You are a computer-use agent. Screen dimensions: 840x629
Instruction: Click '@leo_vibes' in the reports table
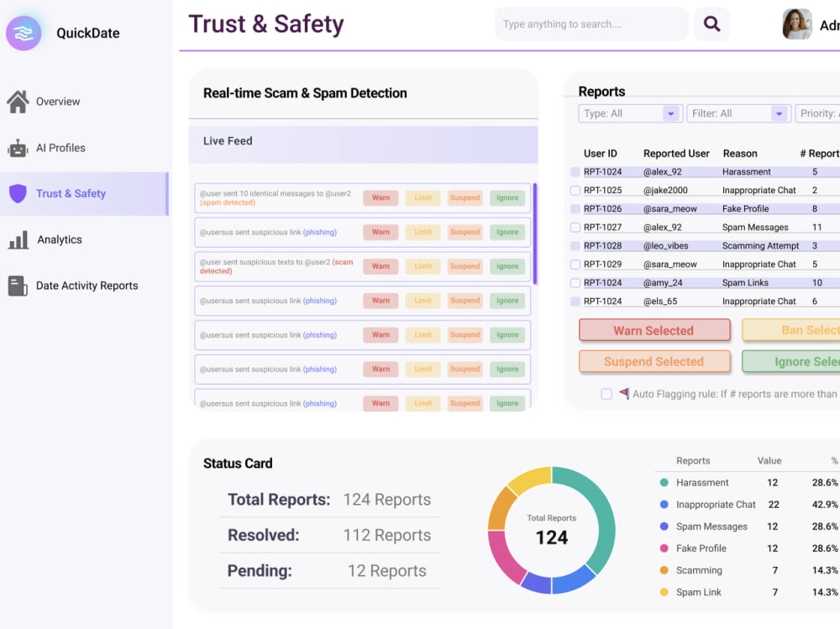(x=666, y=246)
